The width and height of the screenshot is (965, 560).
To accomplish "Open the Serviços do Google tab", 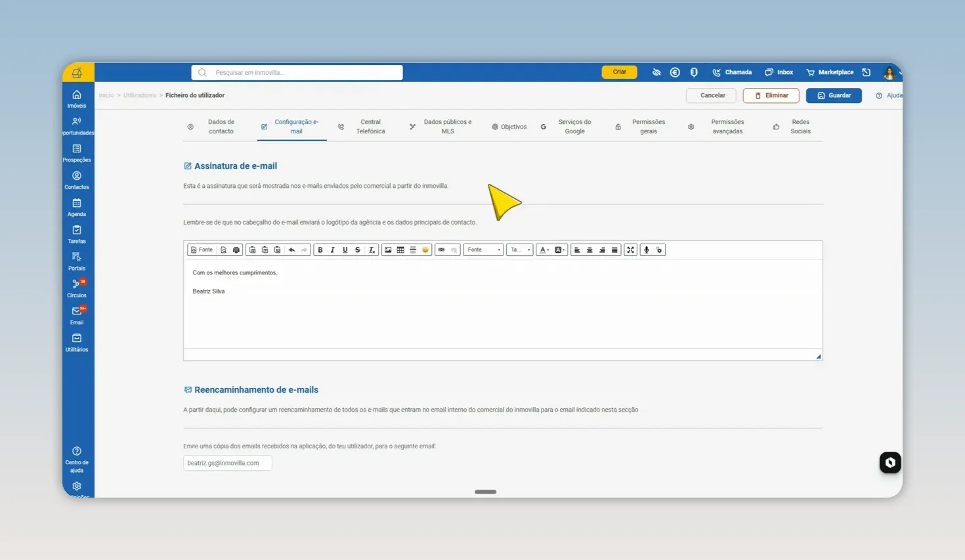I will [x=567, y=127].
